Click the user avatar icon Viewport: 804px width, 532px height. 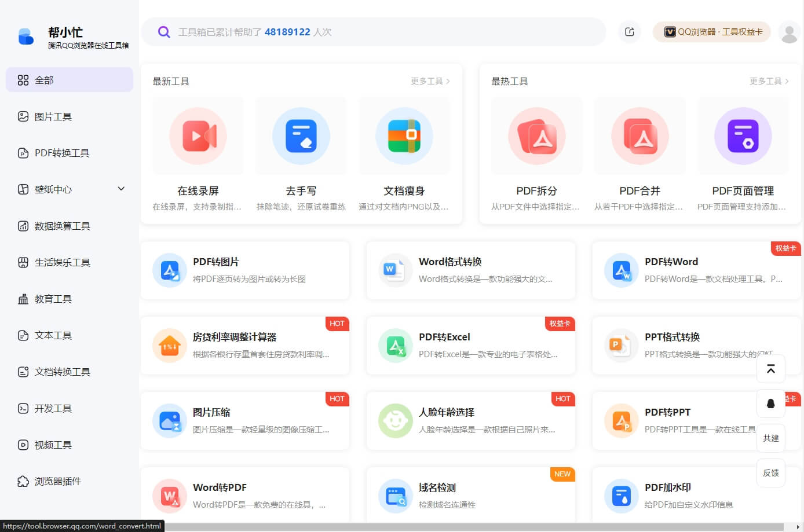pos(789,32)
